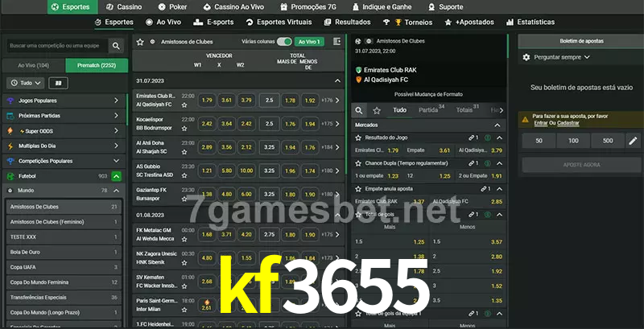Favorite the Kocaelispor vs BB Bodrumspor match
The height and width of the screenshot is (329, 644).
click(184, 129)
